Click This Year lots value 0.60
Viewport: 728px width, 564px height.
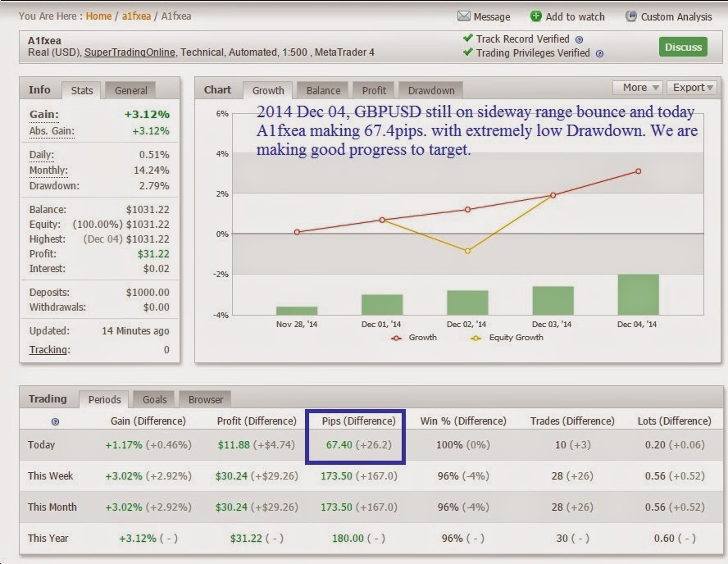pos(664,539)
